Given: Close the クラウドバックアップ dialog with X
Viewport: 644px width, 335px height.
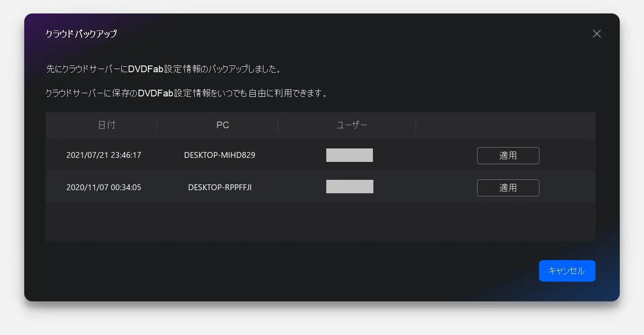Looking at the screenshot, I should coord(596,34).
